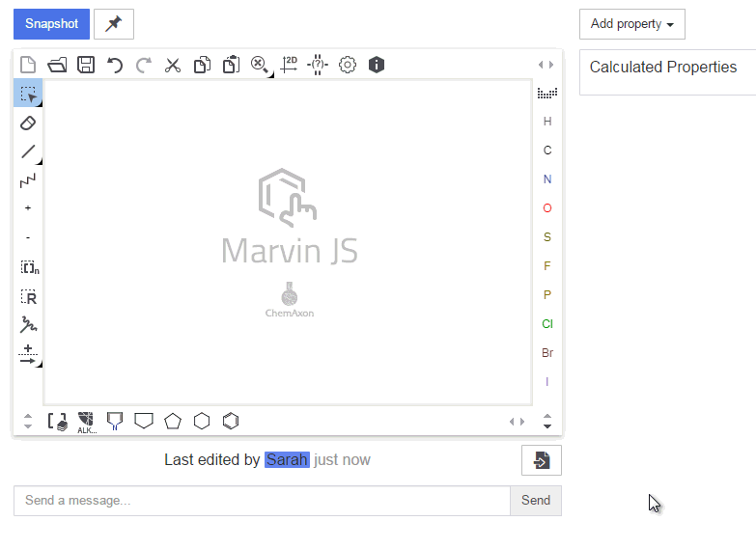The height and width of the screenshot is (549, 756).
Task: Insert a benzene ring template
Action: 231,421
